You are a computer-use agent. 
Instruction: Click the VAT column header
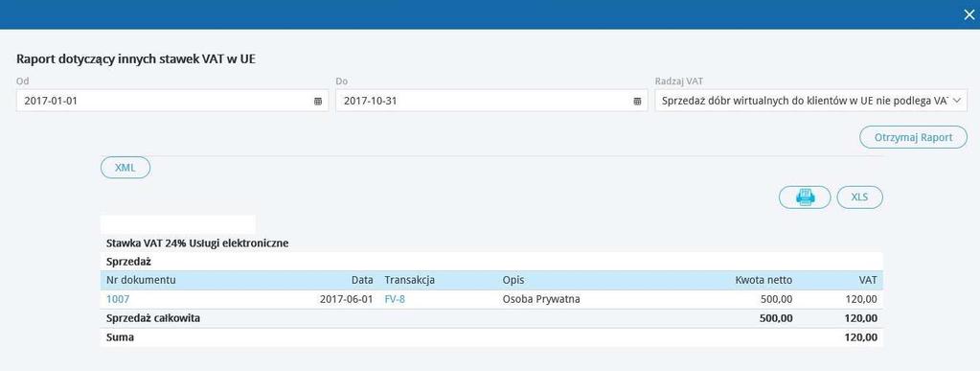pyautogui.click(x=868, y=280)
